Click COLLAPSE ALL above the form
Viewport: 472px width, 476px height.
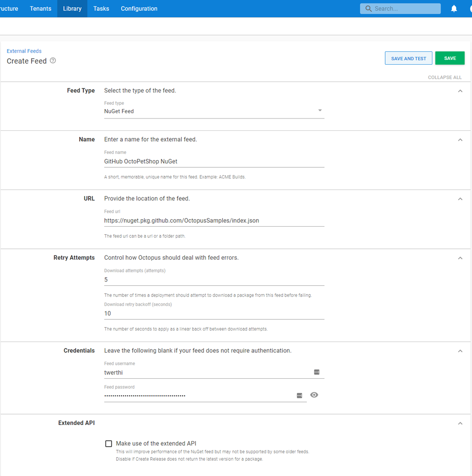pos(445,77)
